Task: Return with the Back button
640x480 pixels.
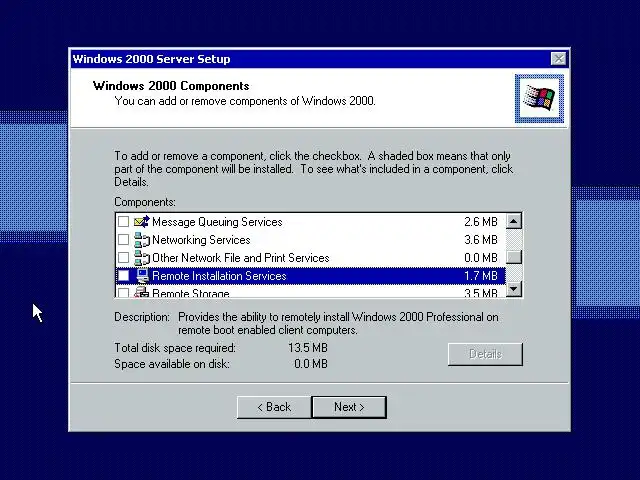Action: pyautogui.click(x=274, y=407)
